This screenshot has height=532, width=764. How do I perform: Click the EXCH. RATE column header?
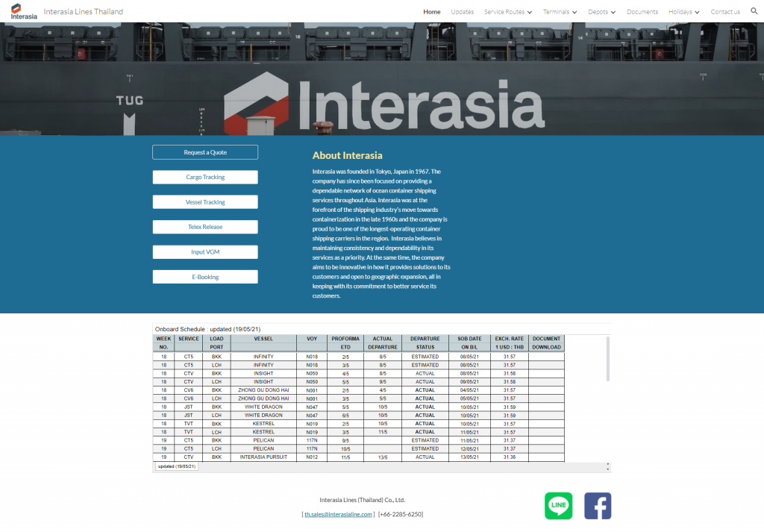pyautogui.click(x=509, y=343)
